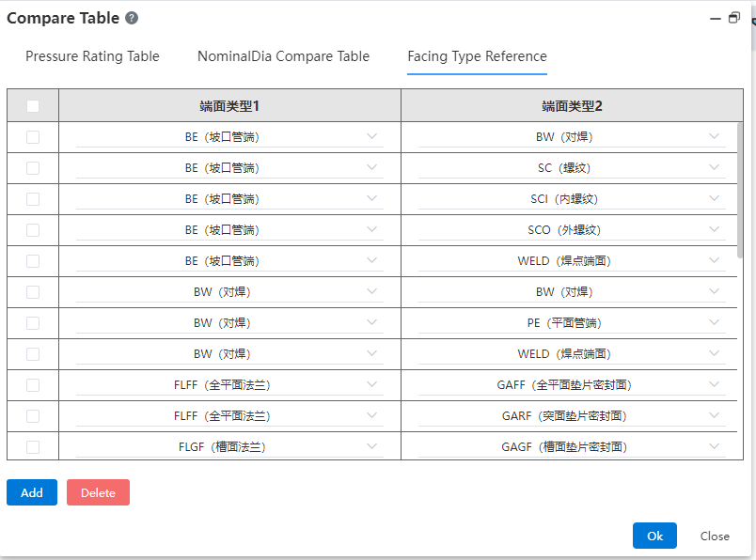
Task: Open first row BE (坡口管端) dropdown chevron
Action: coord(371,136)
